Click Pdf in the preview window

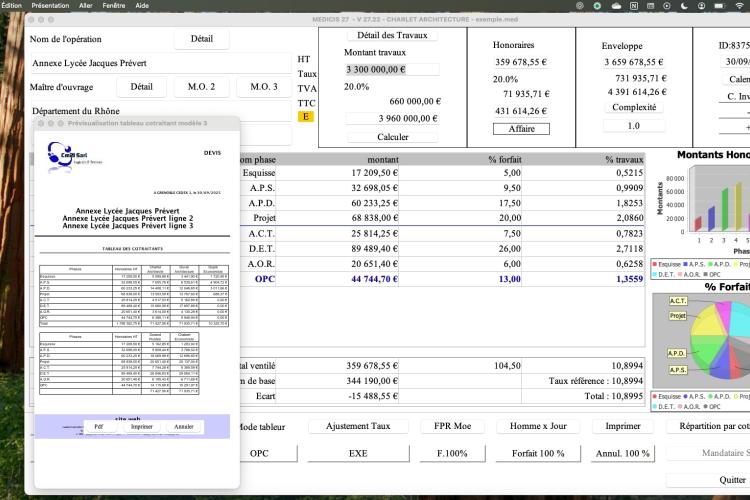pyautogui.click(x=99, y=427)
